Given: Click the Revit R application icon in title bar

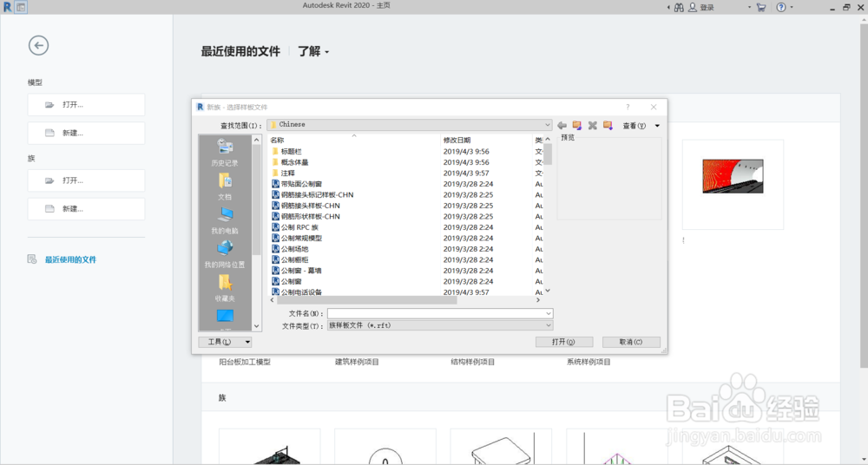Looking at the screenshot, I should [x=8, y=7].
